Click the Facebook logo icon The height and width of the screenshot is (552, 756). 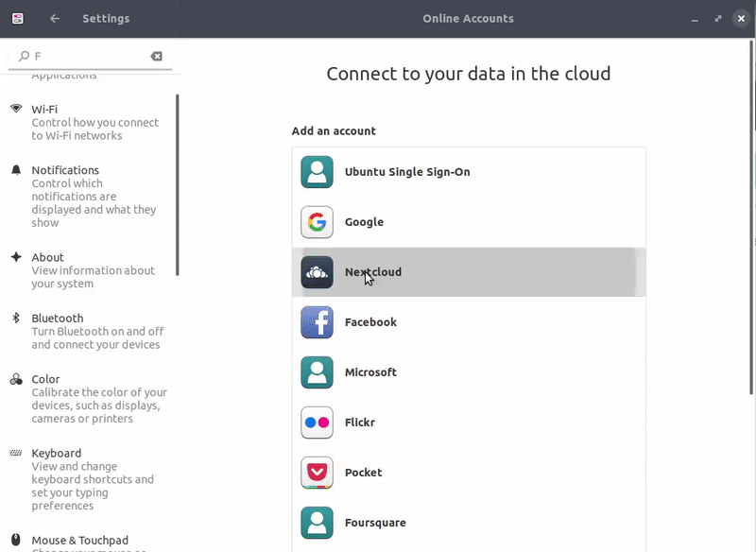[x=317, y=322]
